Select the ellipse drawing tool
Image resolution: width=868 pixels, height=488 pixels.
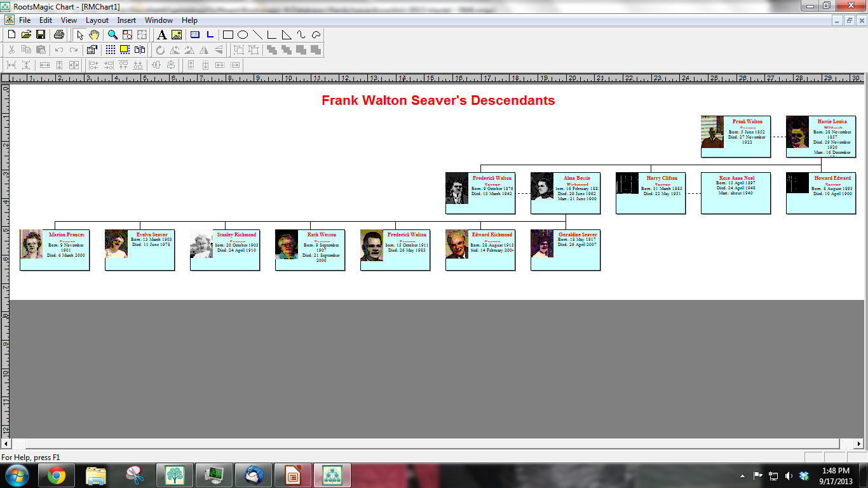(x=243, y=36)
